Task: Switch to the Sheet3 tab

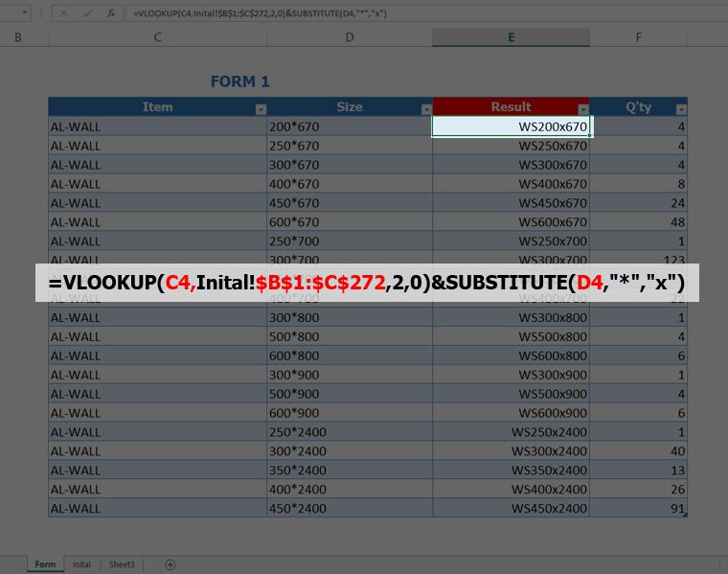Action: pyautogui.click(x=122, y=564)
